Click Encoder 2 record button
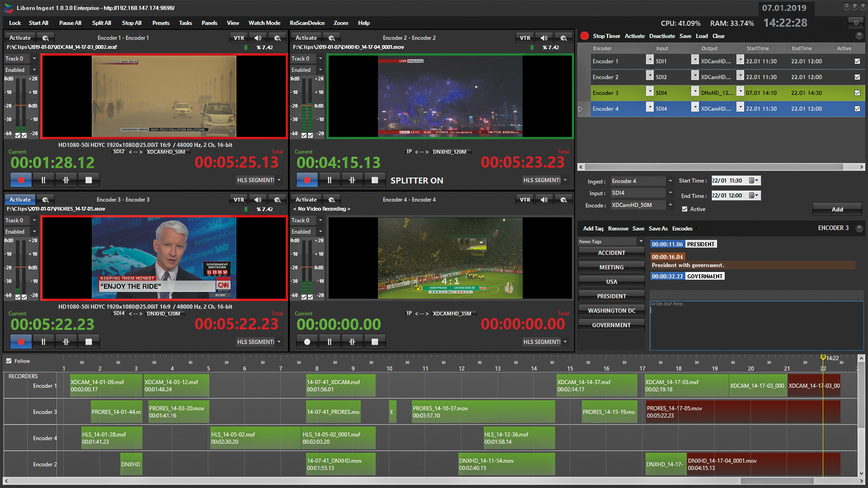 tap(307, 180)
